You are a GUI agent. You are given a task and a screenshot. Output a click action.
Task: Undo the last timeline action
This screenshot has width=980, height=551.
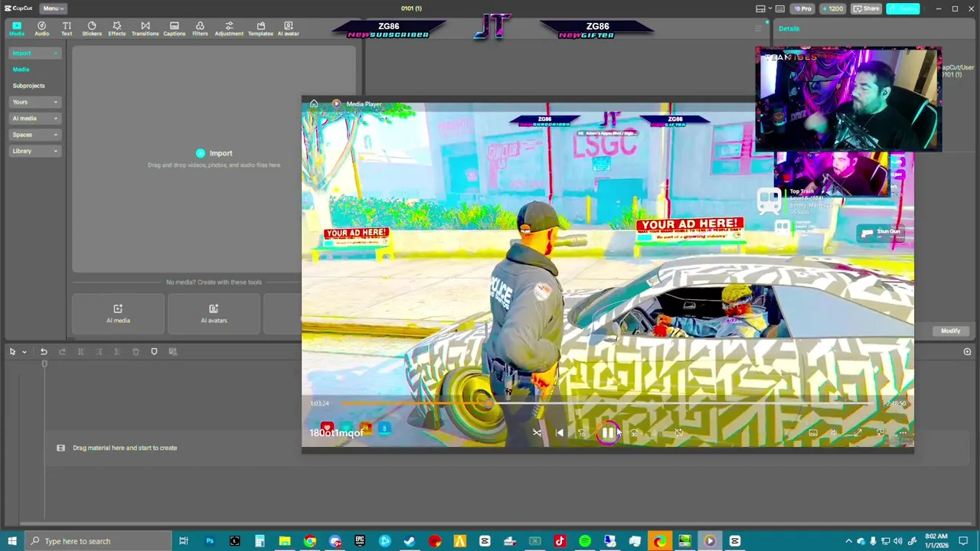coord(44,351)
